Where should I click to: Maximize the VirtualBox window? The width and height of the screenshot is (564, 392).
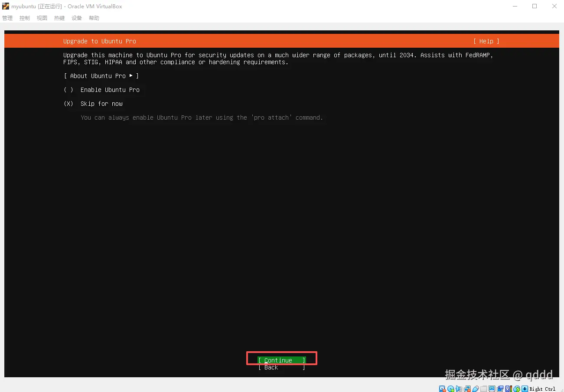pos(535,6)
